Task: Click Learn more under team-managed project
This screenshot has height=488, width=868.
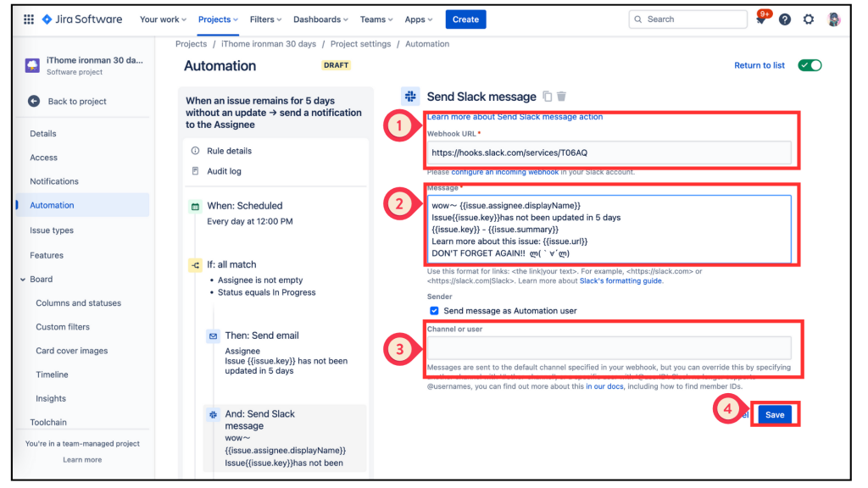Action: (x=82, y=460)
